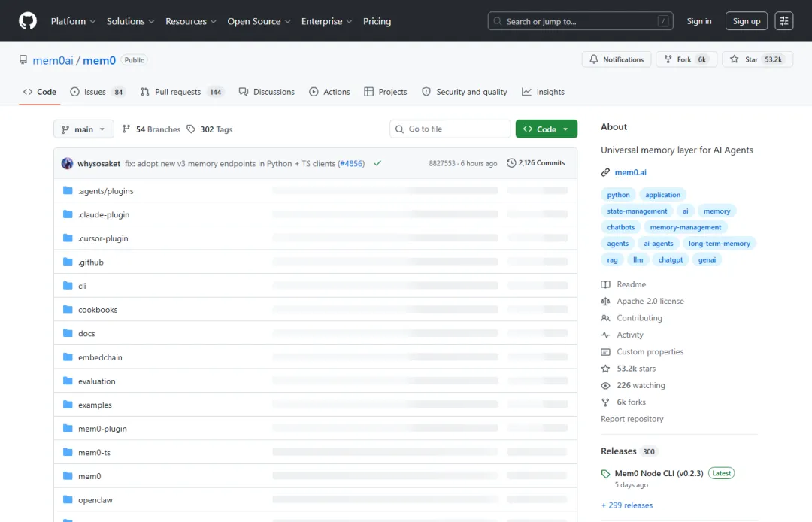Click the Report repository link

pos(632,418)
